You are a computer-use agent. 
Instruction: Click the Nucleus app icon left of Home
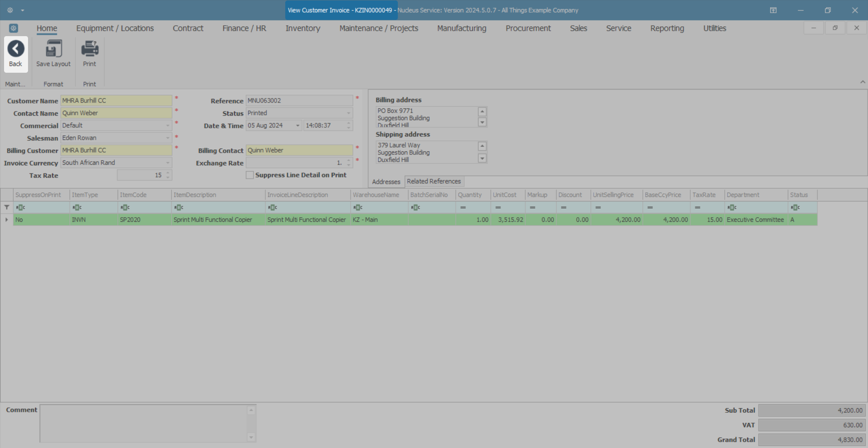click(14, 28)
